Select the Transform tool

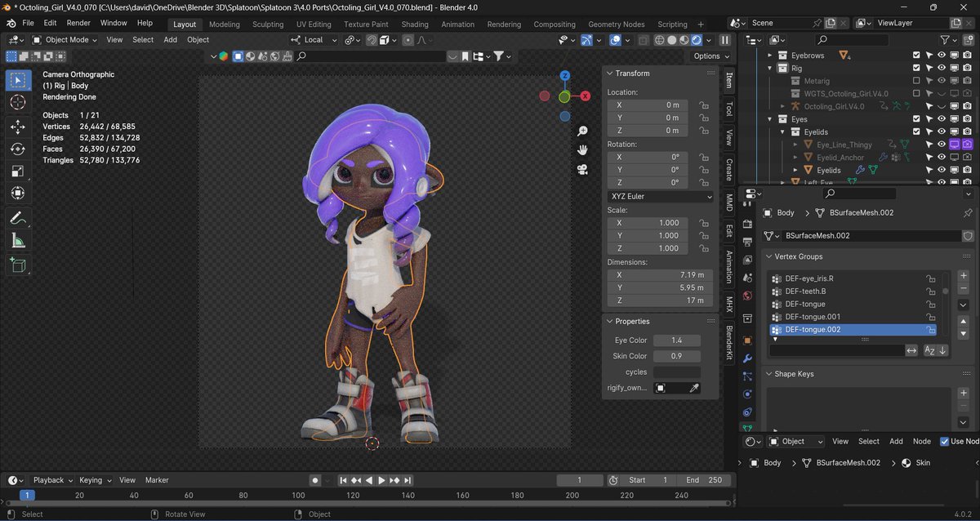[18, 194]
